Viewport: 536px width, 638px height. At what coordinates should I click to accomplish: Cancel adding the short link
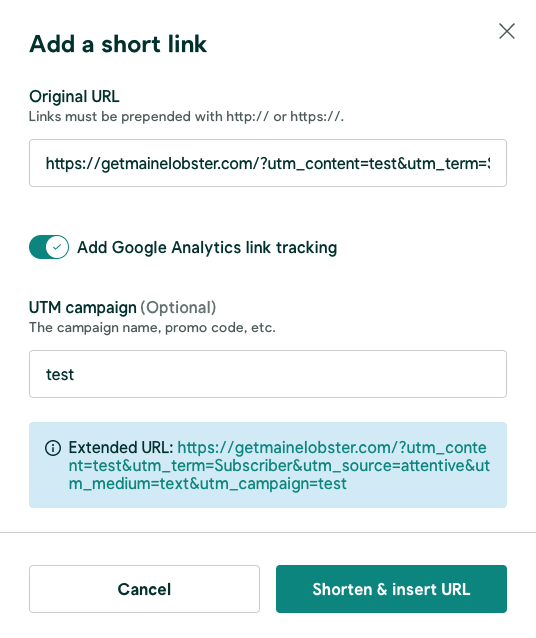(x=144, y=589)
